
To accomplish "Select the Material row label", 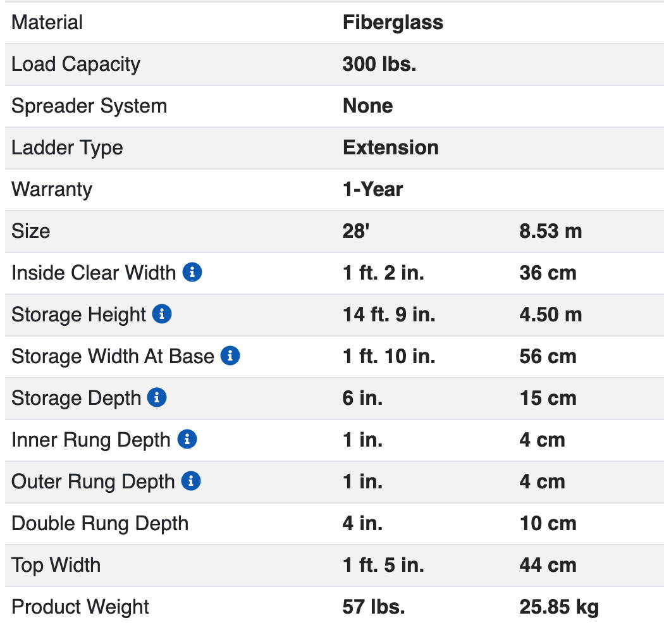I will tap(47, 22).
